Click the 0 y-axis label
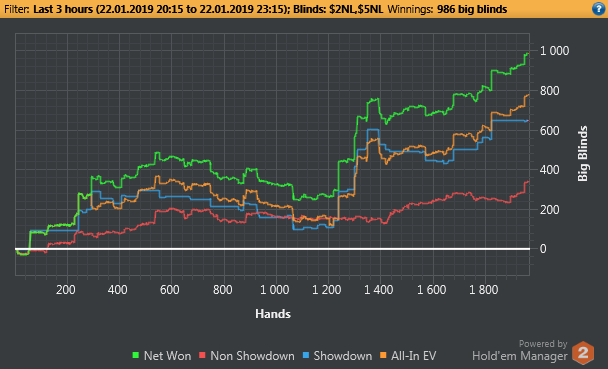 543,249
